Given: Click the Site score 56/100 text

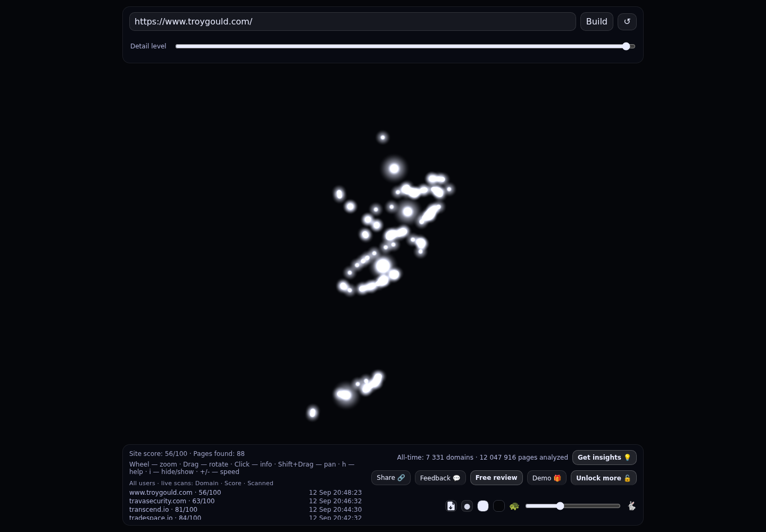Looking at the screenshot, I should coord(158,454).
